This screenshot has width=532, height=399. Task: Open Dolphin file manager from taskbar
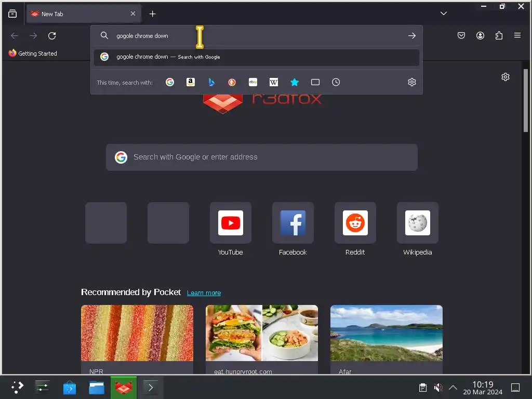[x=96, y=388]
